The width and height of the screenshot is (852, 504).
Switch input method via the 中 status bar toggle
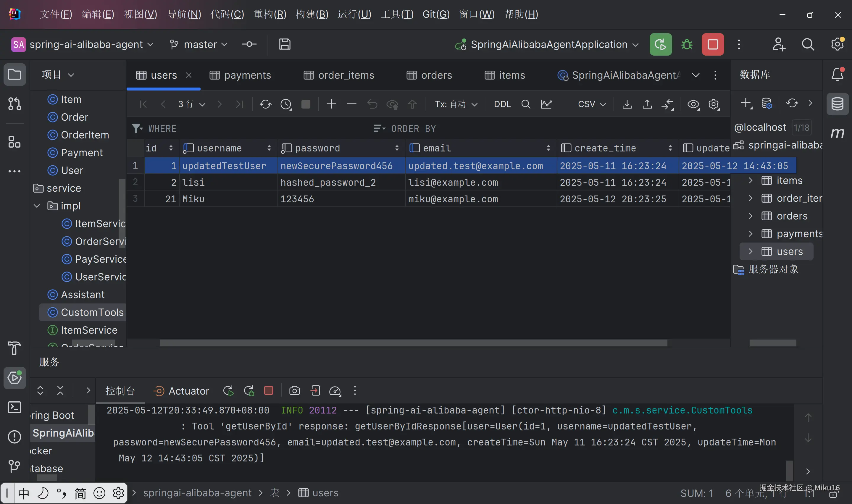tap(23, 493)
